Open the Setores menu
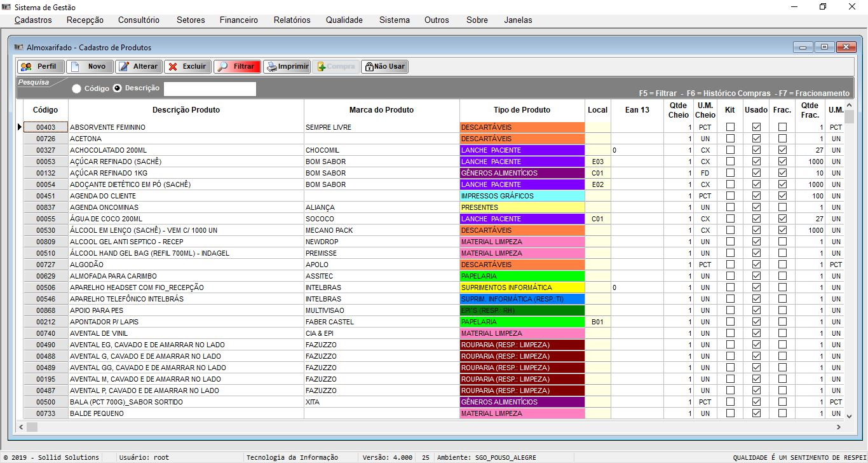This screenshot has height=463, width=868. point(191,20)
